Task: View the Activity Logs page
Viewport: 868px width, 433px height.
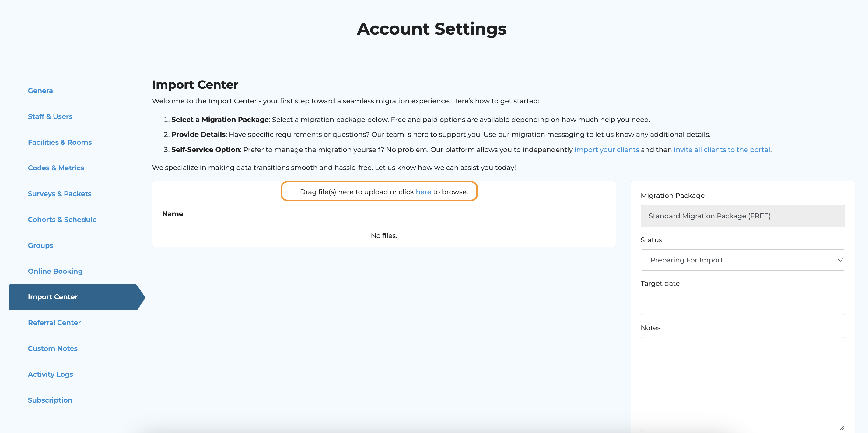Action: pos(50,374)
